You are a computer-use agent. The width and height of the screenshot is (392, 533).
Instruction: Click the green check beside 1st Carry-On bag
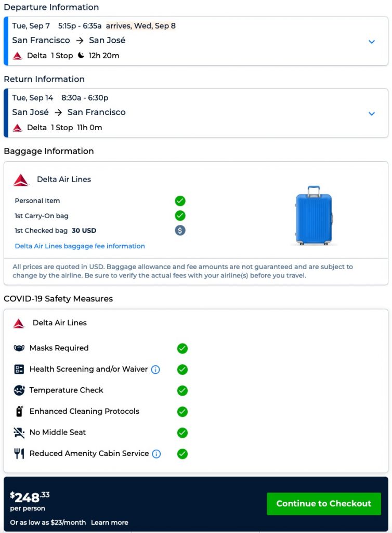click(180, 215)
